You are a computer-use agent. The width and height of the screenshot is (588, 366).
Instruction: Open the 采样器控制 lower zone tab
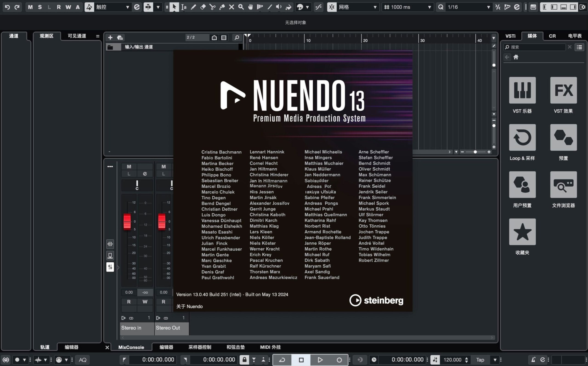[200, 347]
